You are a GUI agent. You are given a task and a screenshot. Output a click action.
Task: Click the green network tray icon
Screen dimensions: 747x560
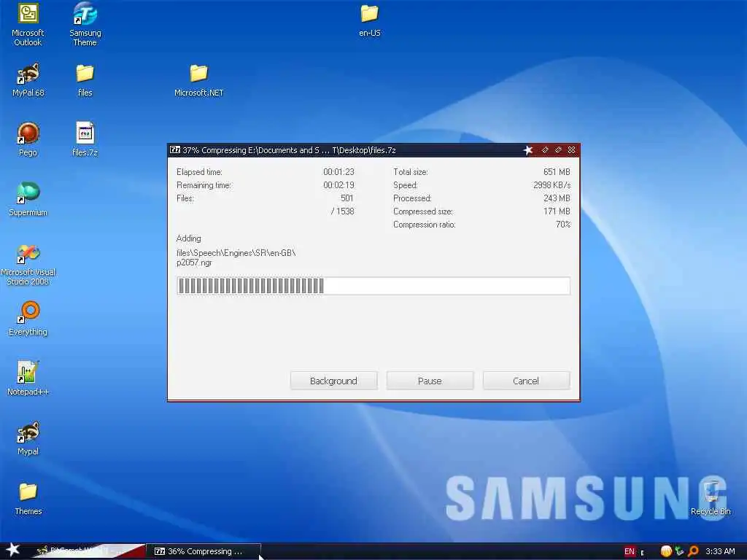(x=680, y=551)
